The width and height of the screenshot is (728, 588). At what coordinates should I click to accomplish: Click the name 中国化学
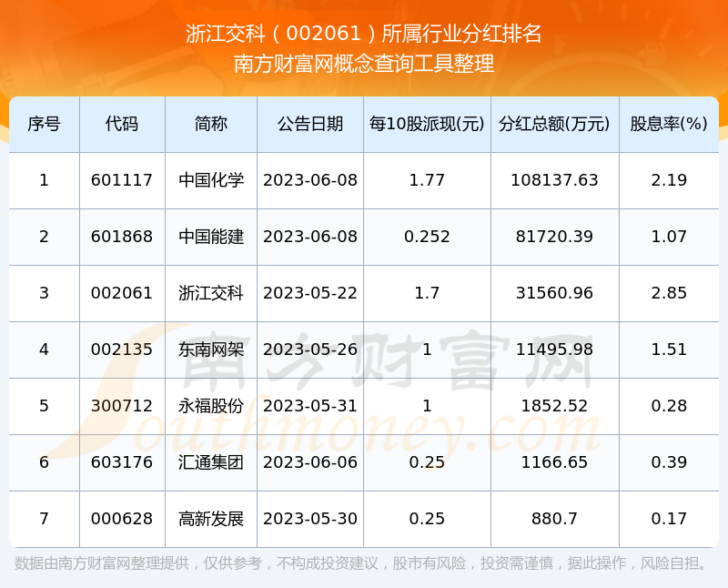point(211,180)
